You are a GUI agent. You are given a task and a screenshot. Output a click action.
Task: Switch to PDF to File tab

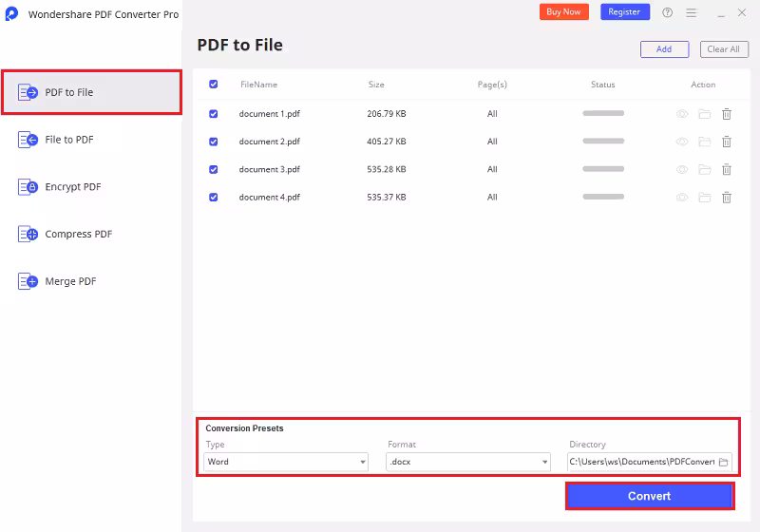(91, 92)
